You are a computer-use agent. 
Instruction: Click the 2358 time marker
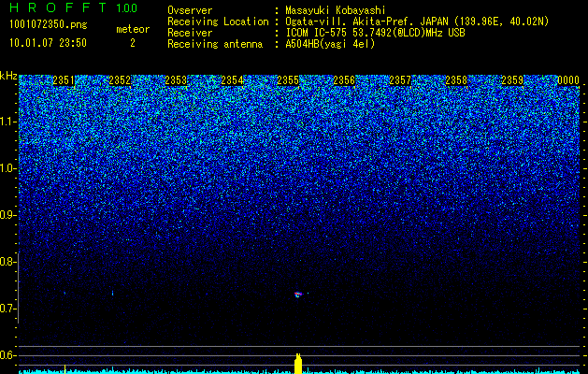456,80
